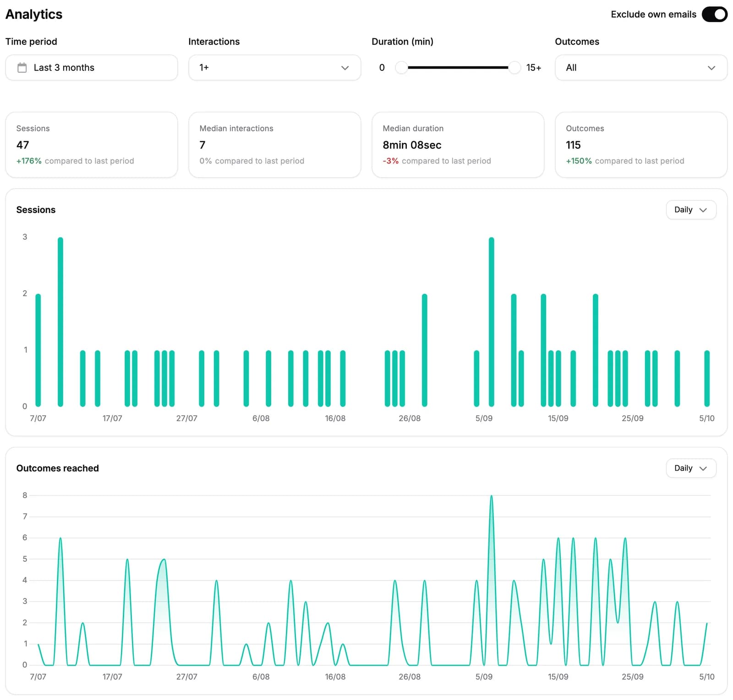The width and height of the screenshot is (733, 700).
Task: Click the chevron arrow in Outcomes All dropdown
Action: point(711,68)
